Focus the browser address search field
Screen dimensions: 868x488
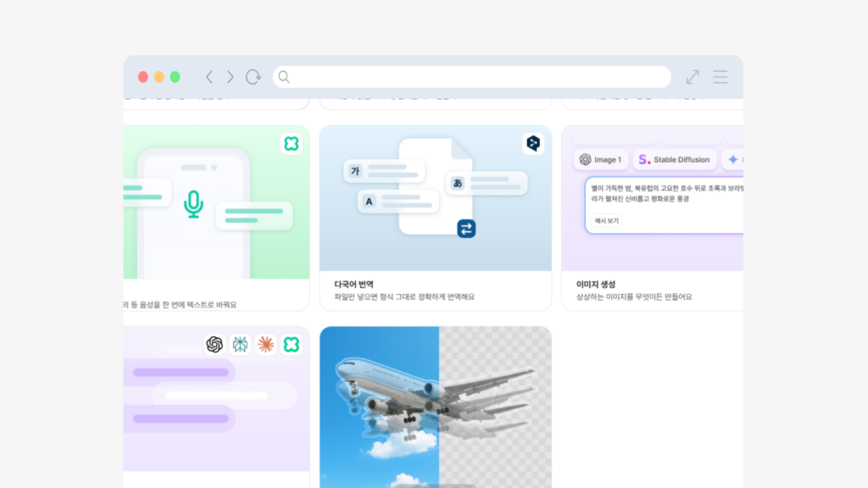tap(471, 77)
